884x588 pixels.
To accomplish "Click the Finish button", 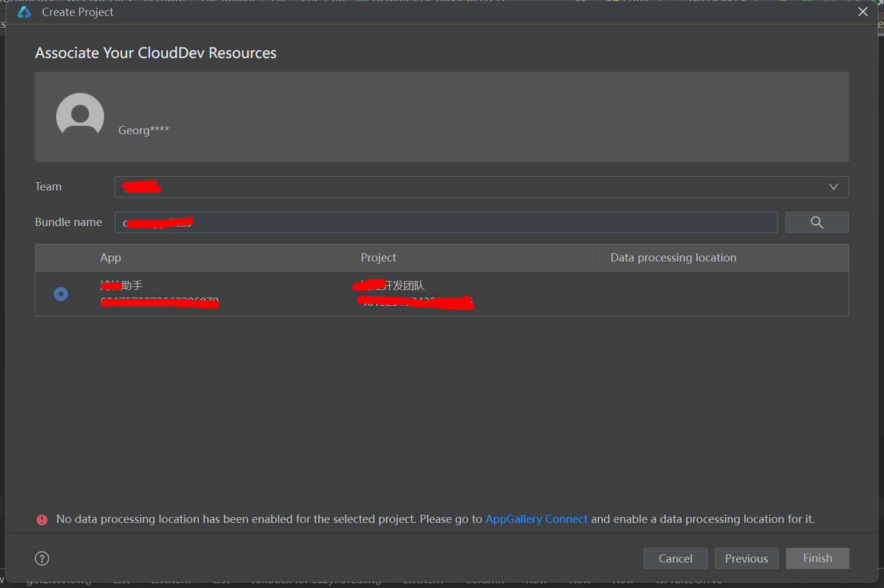I will (817, 558).
